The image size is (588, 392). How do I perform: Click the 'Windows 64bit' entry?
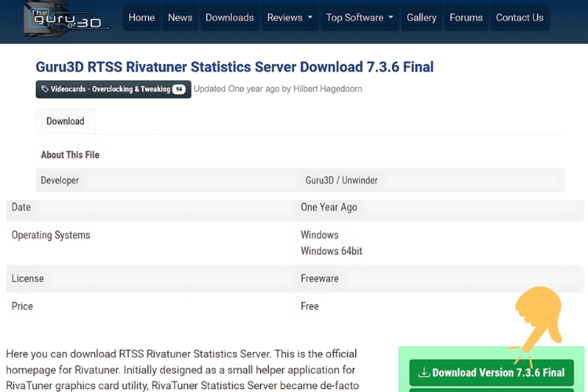click(x=332, y=251)
